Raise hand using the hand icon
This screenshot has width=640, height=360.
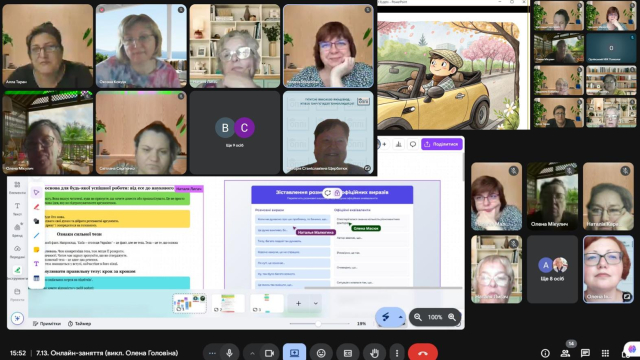374,353
